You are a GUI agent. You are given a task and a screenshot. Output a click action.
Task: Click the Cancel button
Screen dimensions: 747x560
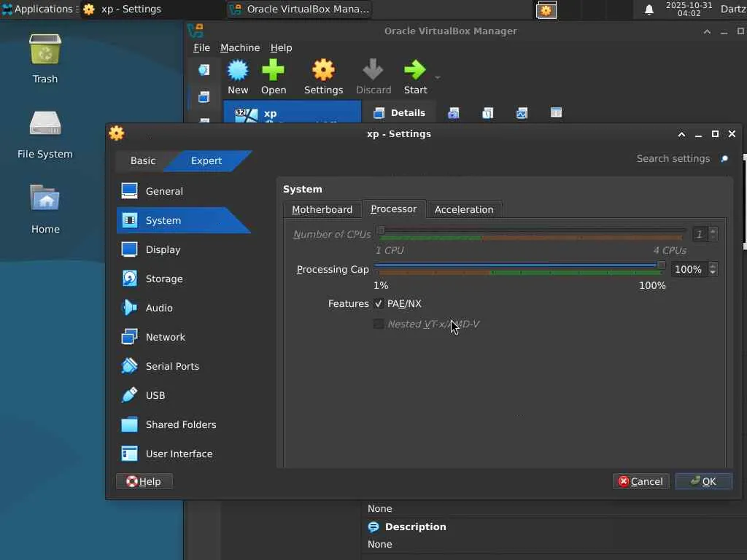pyautogui.click(x=640, y=481)
